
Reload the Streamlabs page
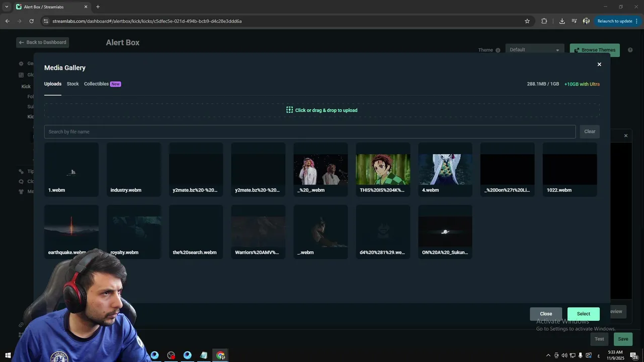click(x=31, y=21)
